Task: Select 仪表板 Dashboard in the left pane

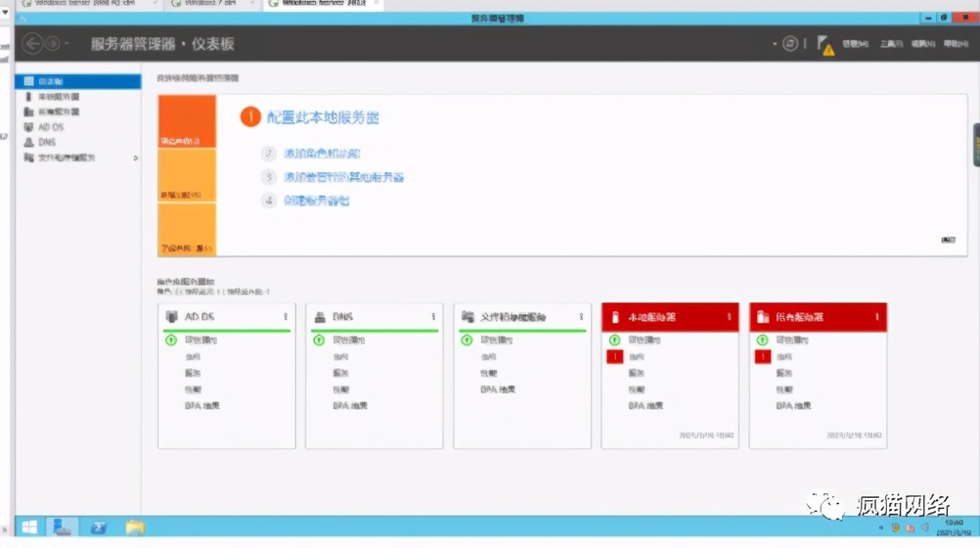Action: pos(78,81)
